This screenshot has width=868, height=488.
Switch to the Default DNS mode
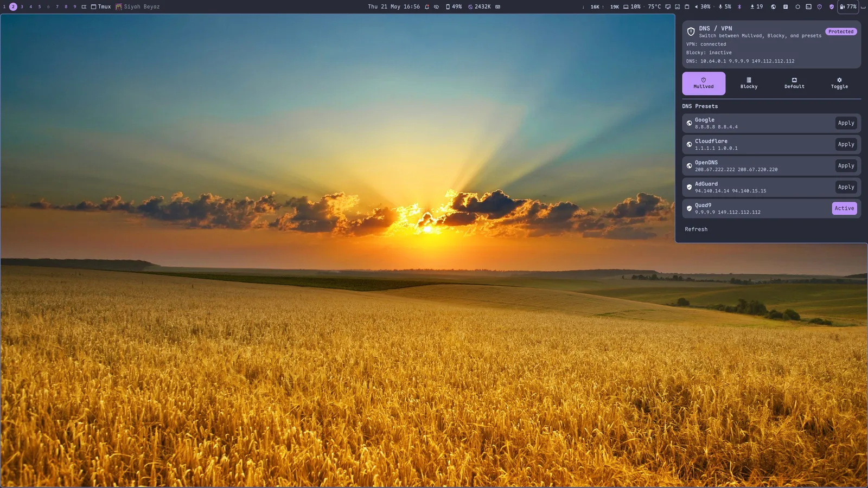tap(794, 83)
